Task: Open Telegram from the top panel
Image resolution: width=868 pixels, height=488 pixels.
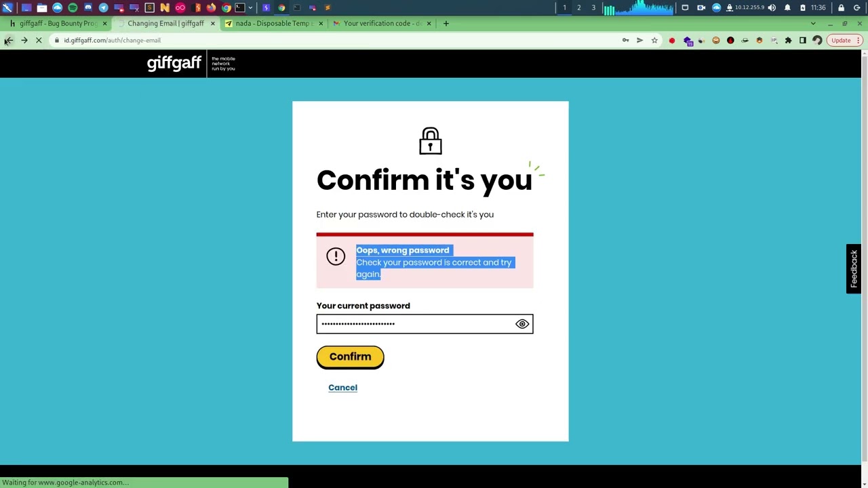Action: tap(103, 7)
